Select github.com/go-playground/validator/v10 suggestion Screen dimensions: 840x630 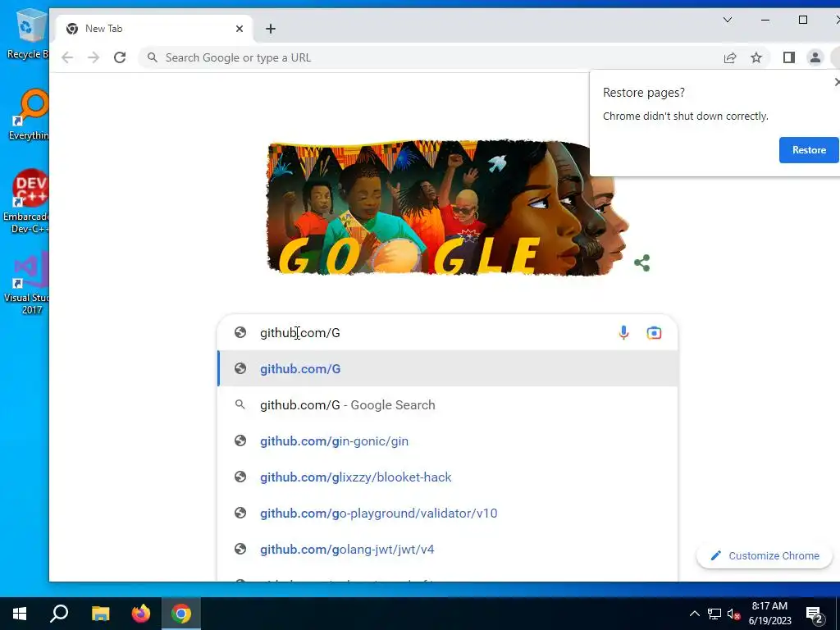point(447,514)
